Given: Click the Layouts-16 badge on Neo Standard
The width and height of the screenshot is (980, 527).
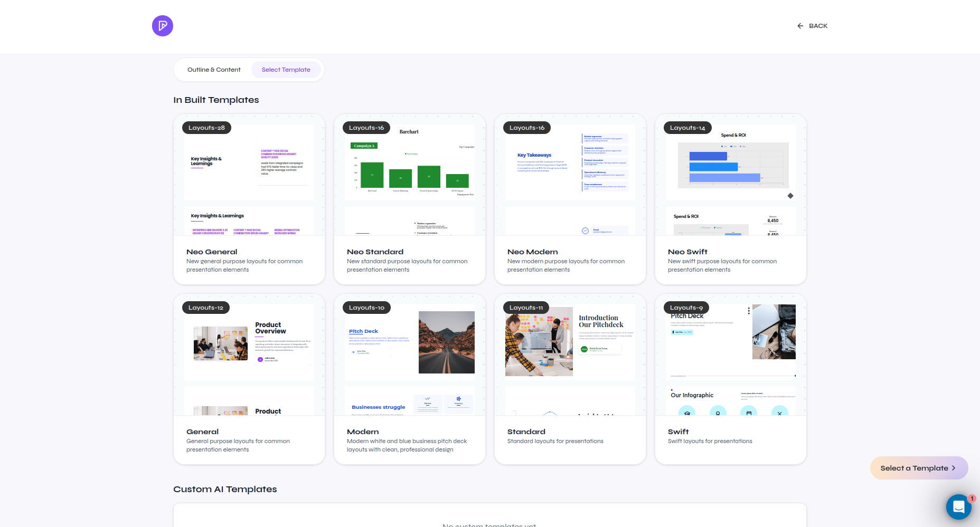Looking at the screenshot, I should click(x=366, y=128).
